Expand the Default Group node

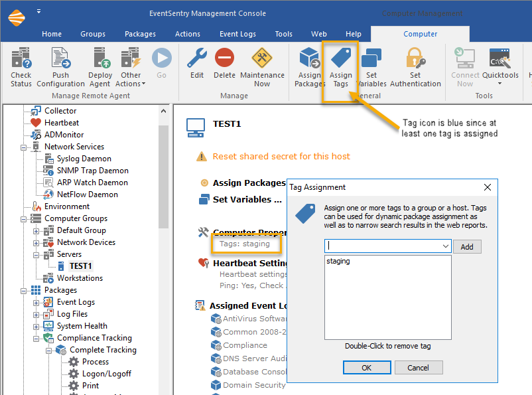coord(36,231)
